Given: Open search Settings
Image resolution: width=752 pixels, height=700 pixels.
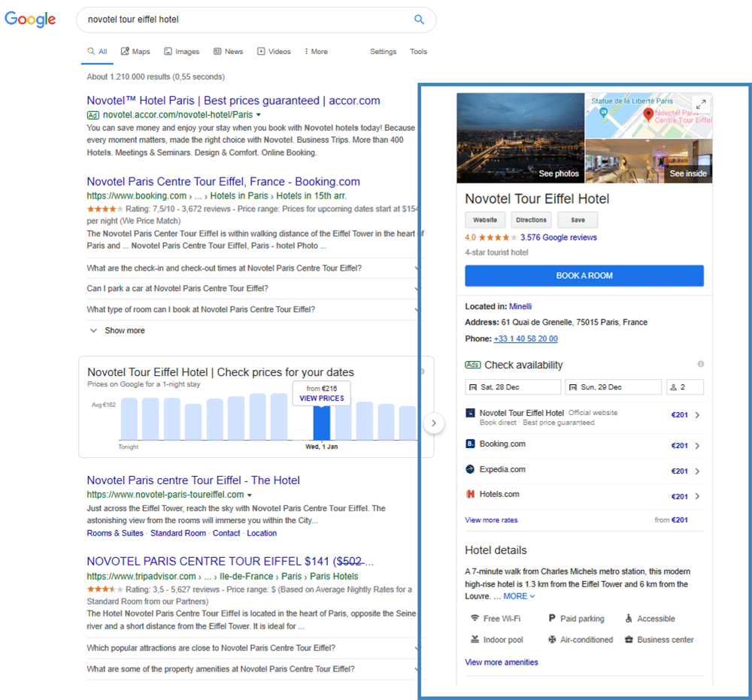Looking at the screenshot, I should point(383,51).
